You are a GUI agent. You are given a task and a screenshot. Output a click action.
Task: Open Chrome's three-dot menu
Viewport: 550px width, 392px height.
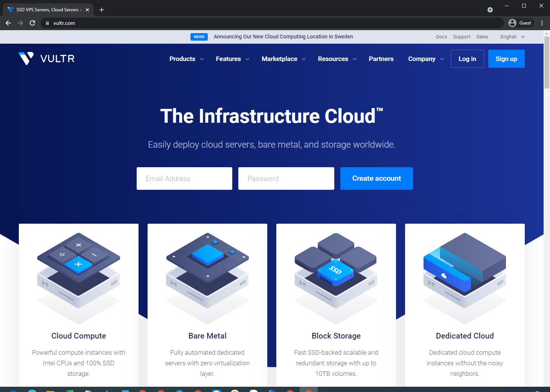click(542, 23)
